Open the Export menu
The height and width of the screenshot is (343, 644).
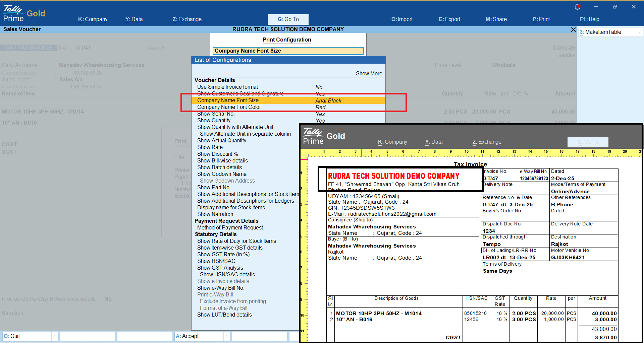pos(449,19)
